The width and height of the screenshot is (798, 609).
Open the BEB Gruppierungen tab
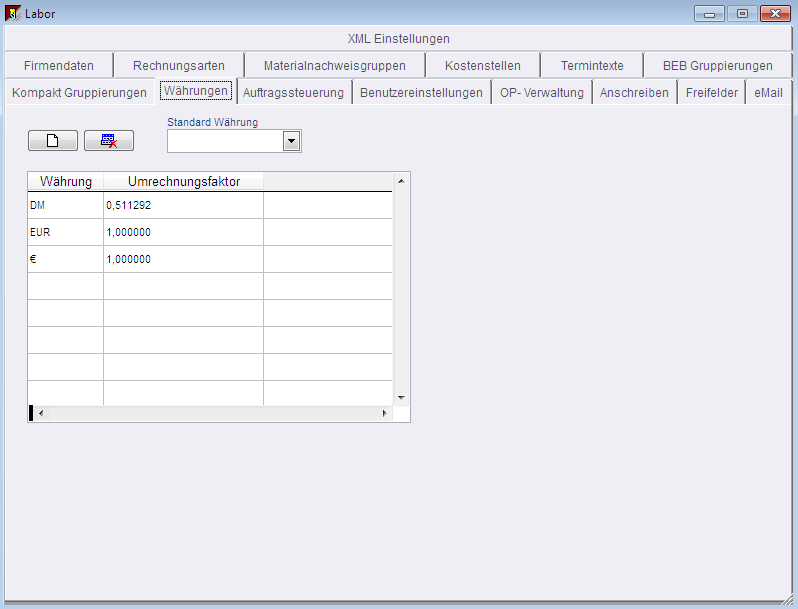point(717,66)
